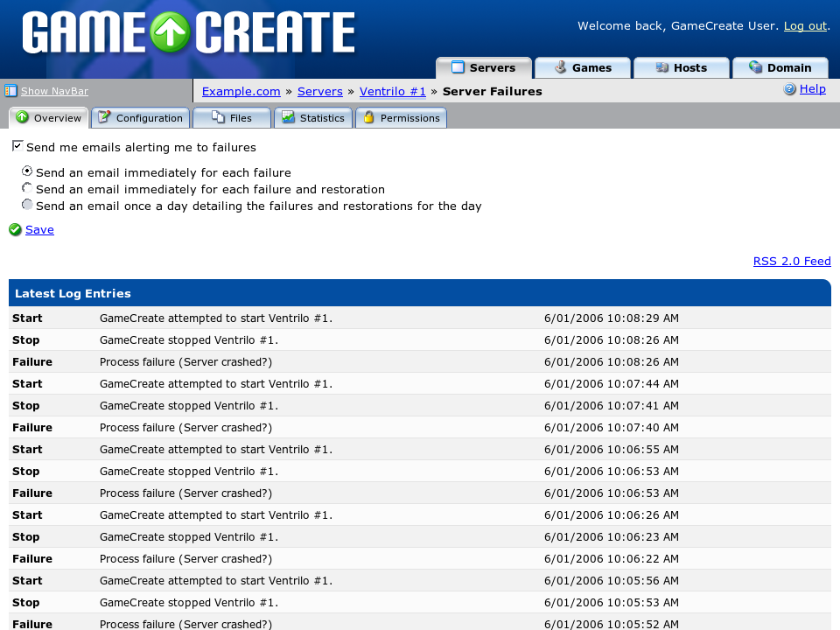The height and width of the screenshot is (630, 840).
Task: Click the GameCreate logo green arrow
Action: (169, 32)
